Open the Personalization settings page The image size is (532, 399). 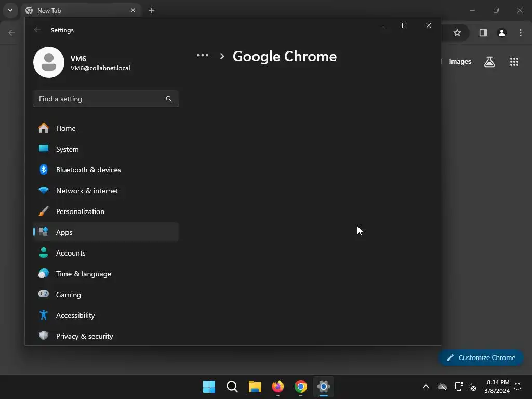point(106,211)
